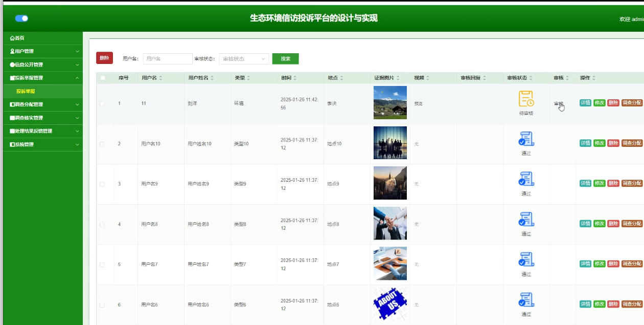Click the approved status icon for 用户名6
The width and height of the screenshot is (644, 325).
click(x=526, y=300)
